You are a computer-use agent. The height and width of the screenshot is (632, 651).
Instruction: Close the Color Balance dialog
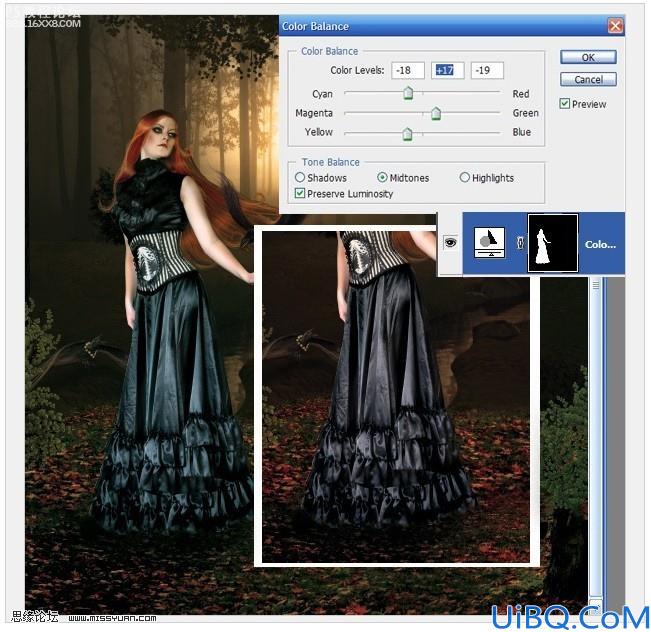[x=615, y=26]
